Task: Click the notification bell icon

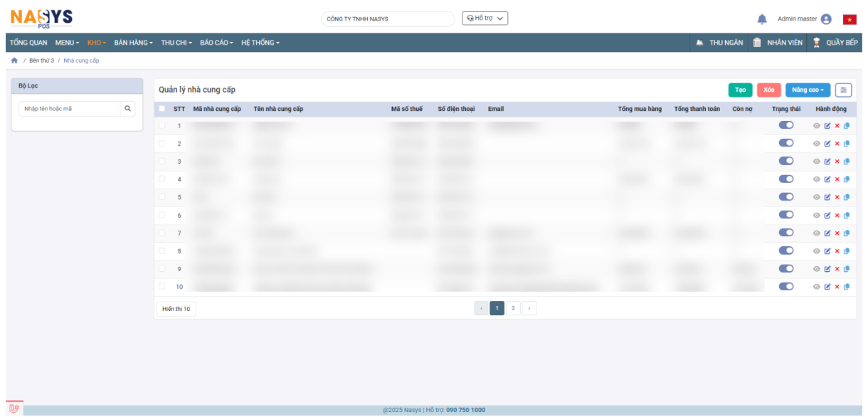Action: [762, 19]
